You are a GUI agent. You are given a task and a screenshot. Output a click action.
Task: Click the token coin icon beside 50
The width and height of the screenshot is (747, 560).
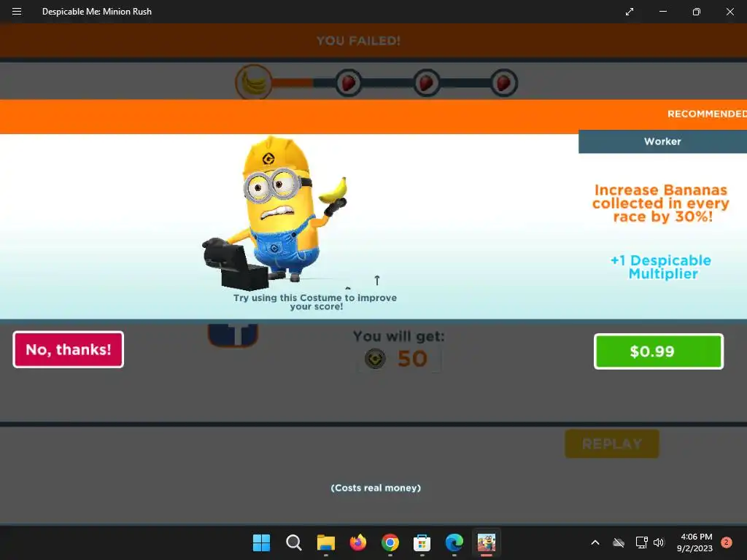[375, 359]
